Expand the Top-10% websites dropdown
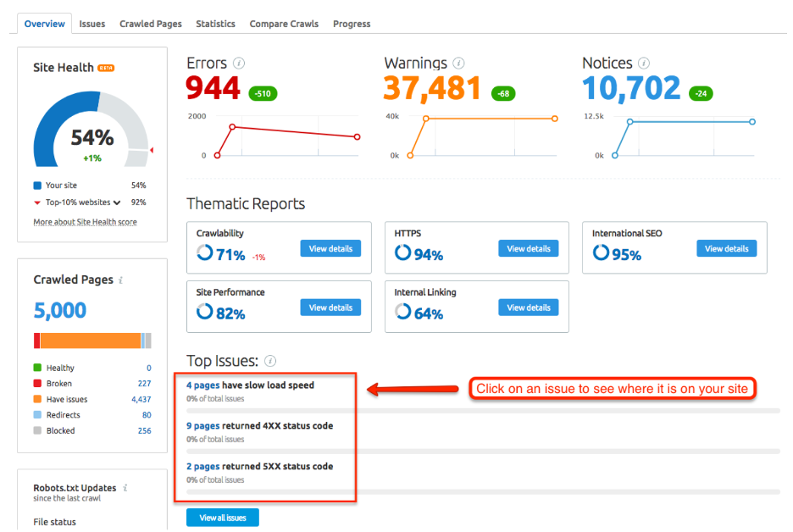This screenshot has width=793, height=532. (117, 202)
